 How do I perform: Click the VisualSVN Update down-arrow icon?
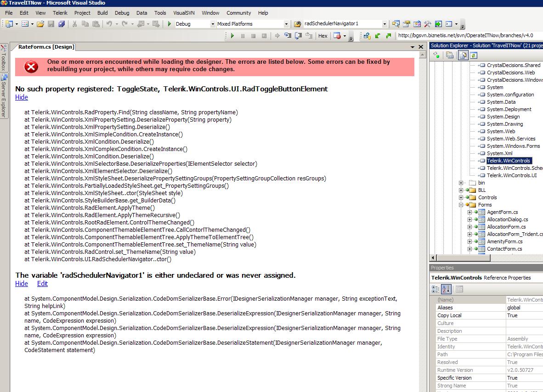378,36
